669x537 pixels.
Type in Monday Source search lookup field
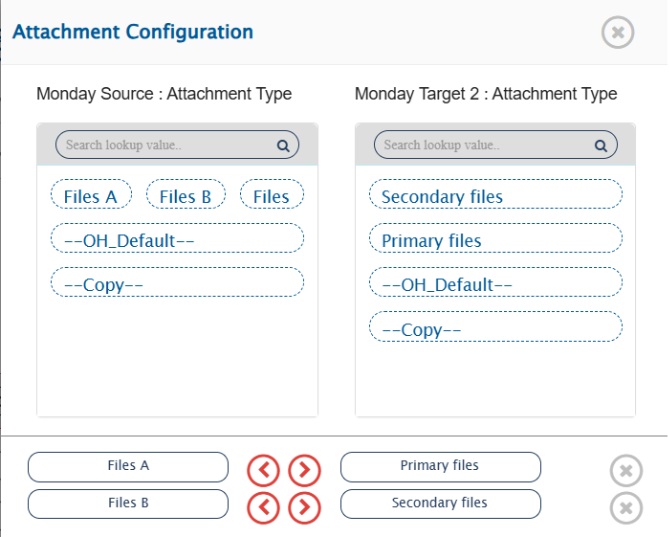pos(165,145)
